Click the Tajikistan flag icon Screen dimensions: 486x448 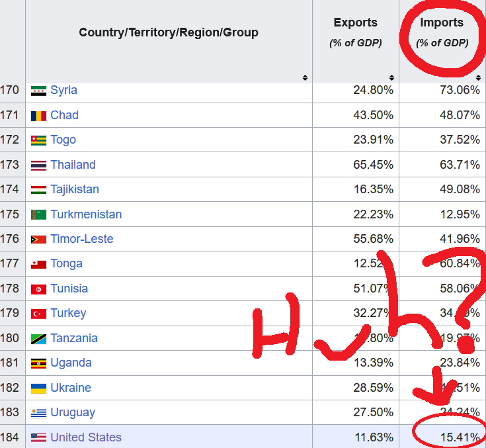(38, 189)
